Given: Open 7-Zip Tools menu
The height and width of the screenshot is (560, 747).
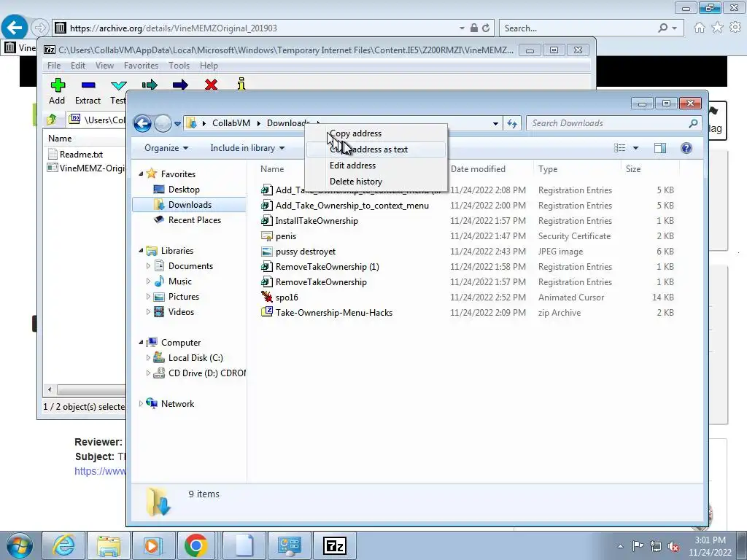Looking at the screenshot, I should pyautogui.click(x=179, y=66).
